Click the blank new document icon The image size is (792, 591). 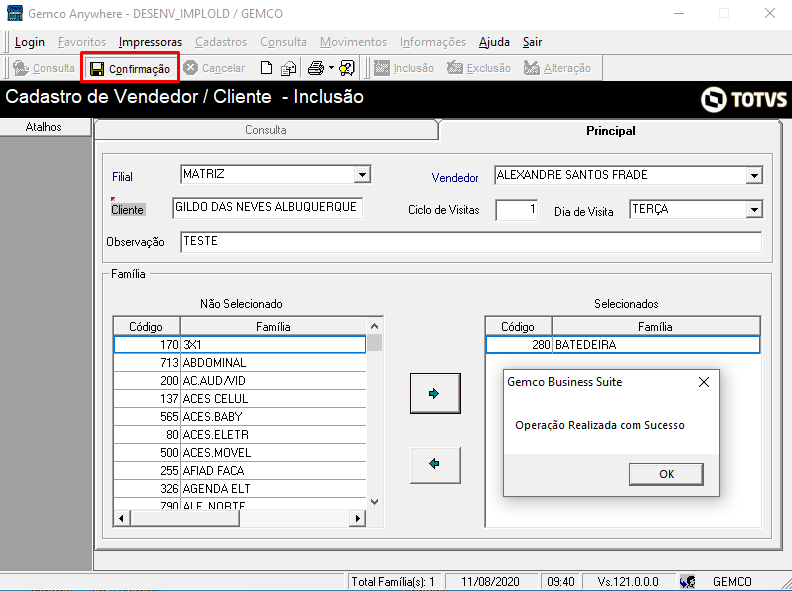pyautogui.click(x=266, y=68)
